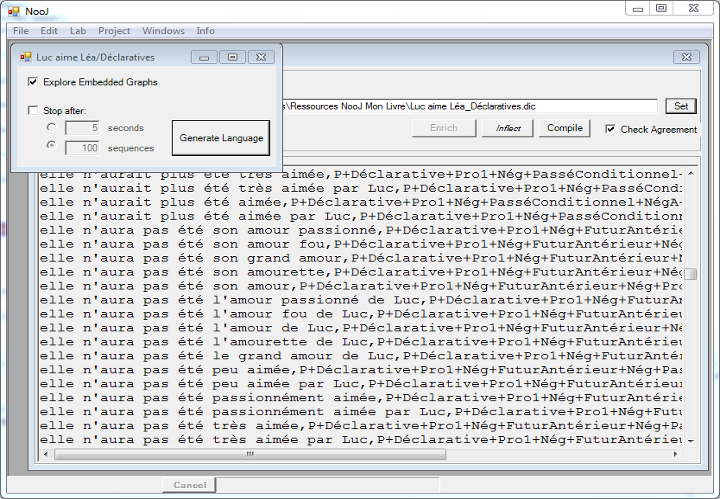The width and height of the screenshot is (720, 499).
Task: Click the Luc aime Léa/Déclaratives dialog icon
Action: tap(26, 58)
